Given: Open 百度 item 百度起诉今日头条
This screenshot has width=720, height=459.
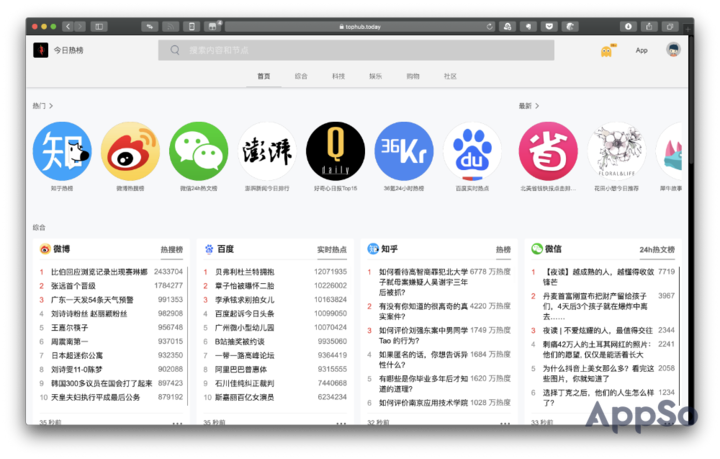Looking at the screenshot, I should 244,314.
